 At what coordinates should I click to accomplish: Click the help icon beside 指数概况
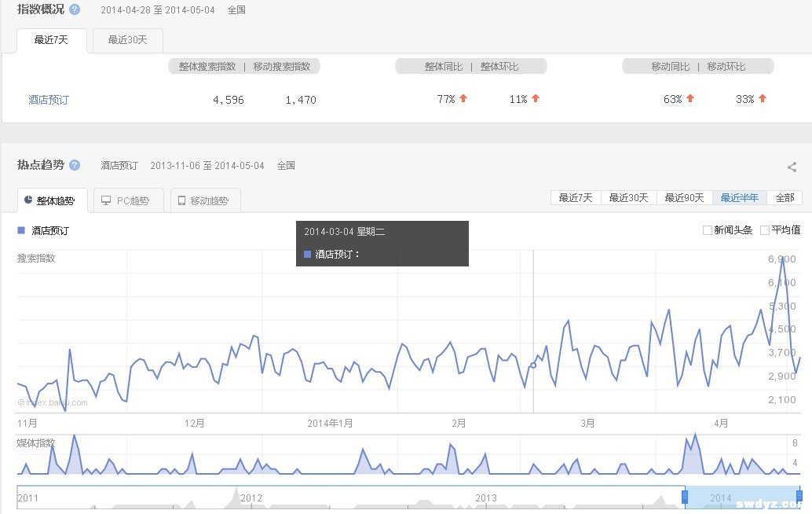tap(73, 9)
